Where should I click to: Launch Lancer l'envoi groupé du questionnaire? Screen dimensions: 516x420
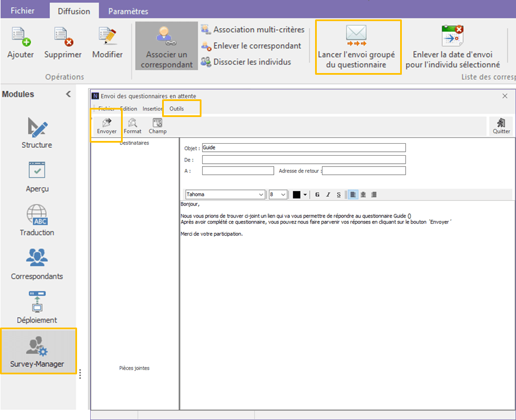click(356, 47)
